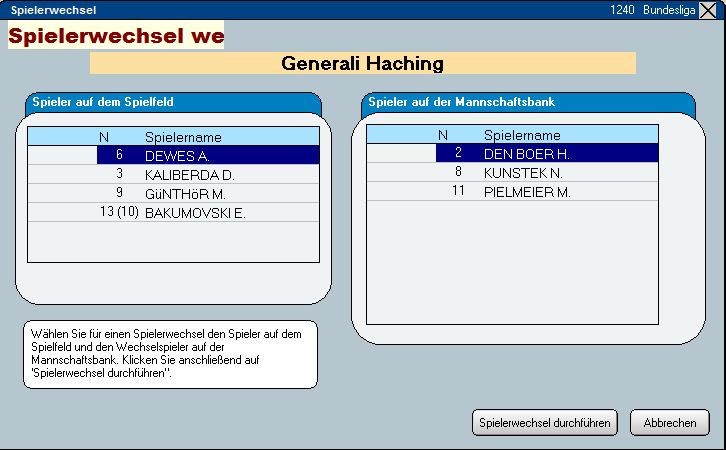The width and height of the screenshot is (726, 450).
Task: Click the 1240 Bundesliga label in title bar
Action: [x=652, y=9]
